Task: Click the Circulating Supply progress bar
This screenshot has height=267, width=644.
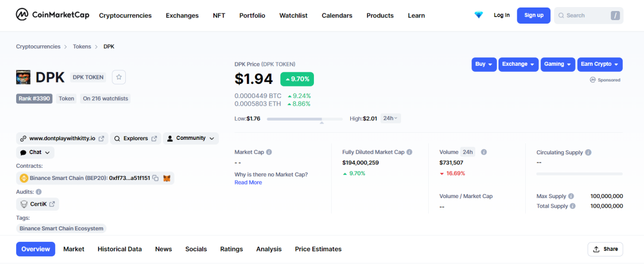Action: click(x=579, y=173)
